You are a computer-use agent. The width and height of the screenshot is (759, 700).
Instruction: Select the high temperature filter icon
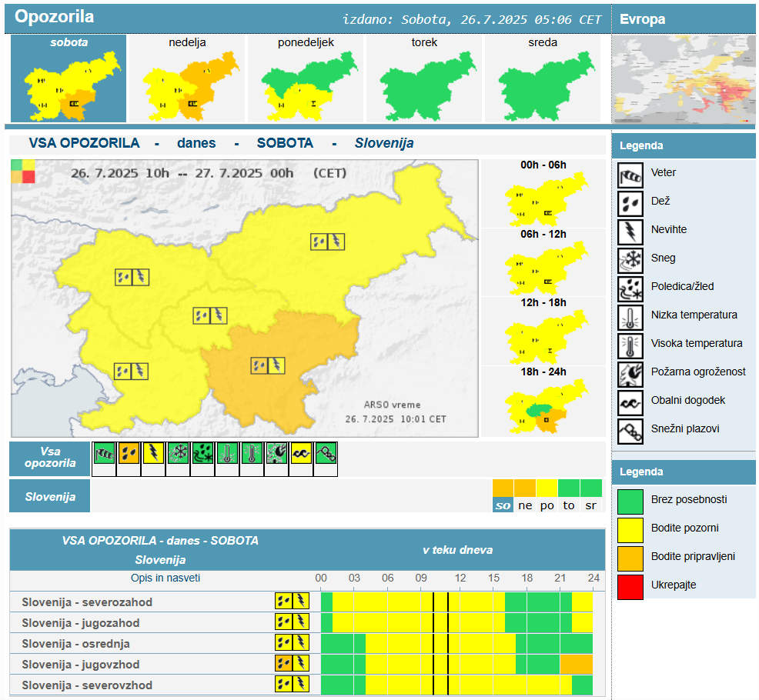tap(252, 453)
